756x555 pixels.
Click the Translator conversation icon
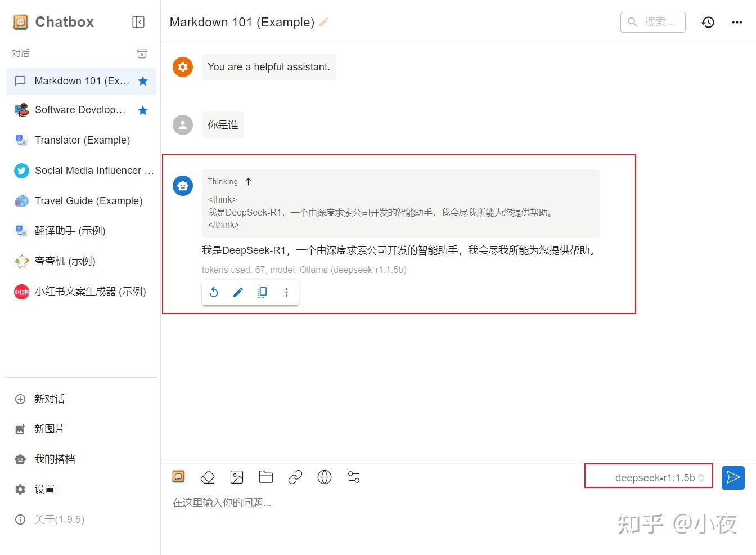21,140
